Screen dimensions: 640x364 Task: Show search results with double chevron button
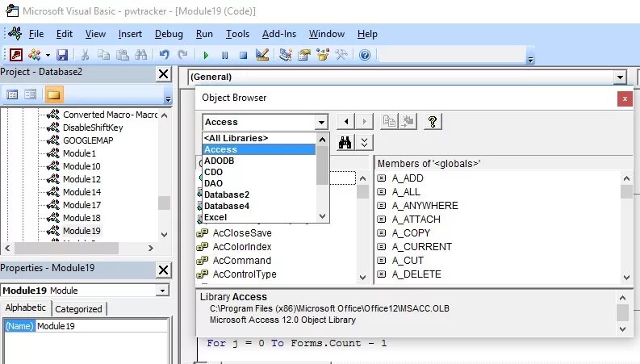pyautogui.click(x=364, y=142)
